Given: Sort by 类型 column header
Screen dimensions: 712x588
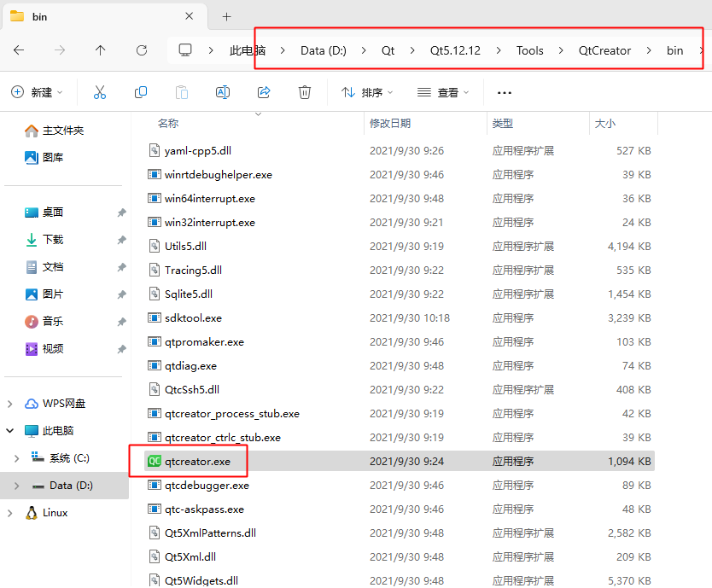Looking at the screenshot, I should 503,124.
